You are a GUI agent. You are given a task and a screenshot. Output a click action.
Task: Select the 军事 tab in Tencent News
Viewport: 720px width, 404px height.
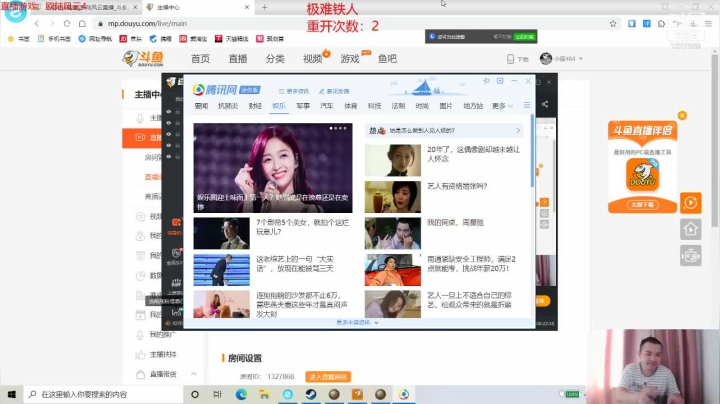tap(303, 106)
